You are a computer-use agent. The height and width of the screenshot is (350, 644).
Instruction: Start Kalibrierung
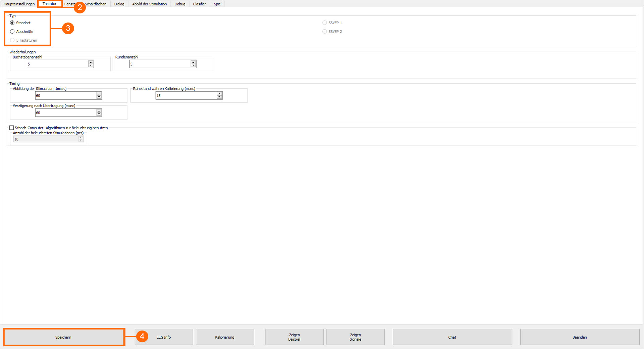click(x=225, y=337)
